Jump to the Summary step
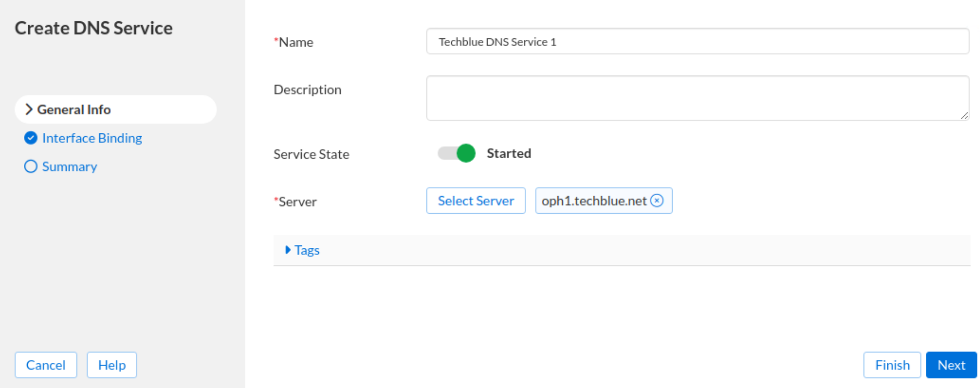The image size is (980, 388). [70, 167]
